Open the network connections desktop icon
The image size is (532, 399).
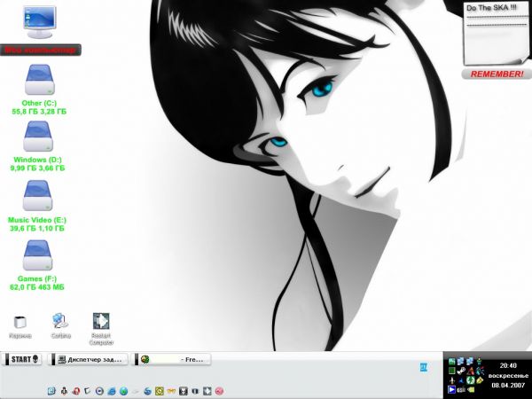tap(60, 321)
